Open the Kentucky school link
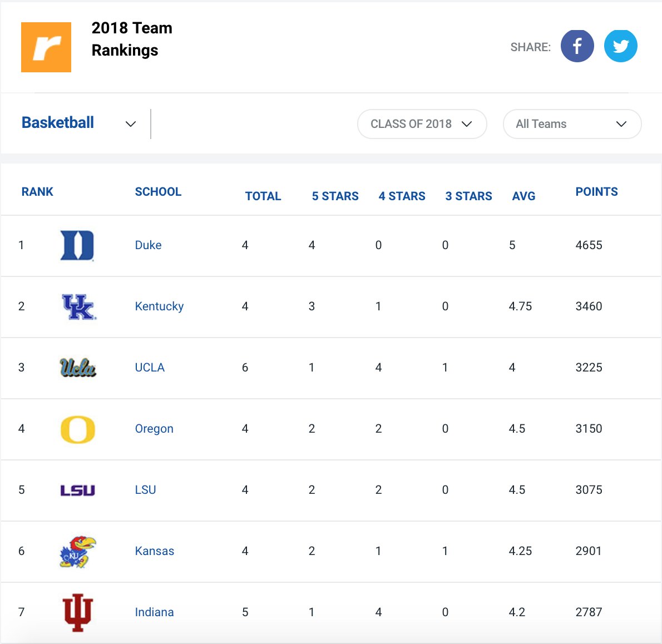This screenshot has height=644, width=662. click(x=159, y=306)
